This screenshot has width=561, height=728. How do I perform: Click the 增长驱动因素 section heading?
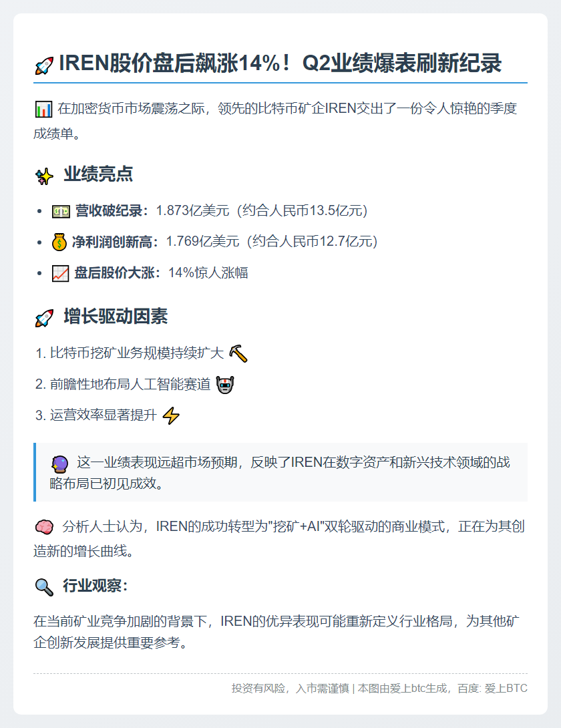click(116, 316)
